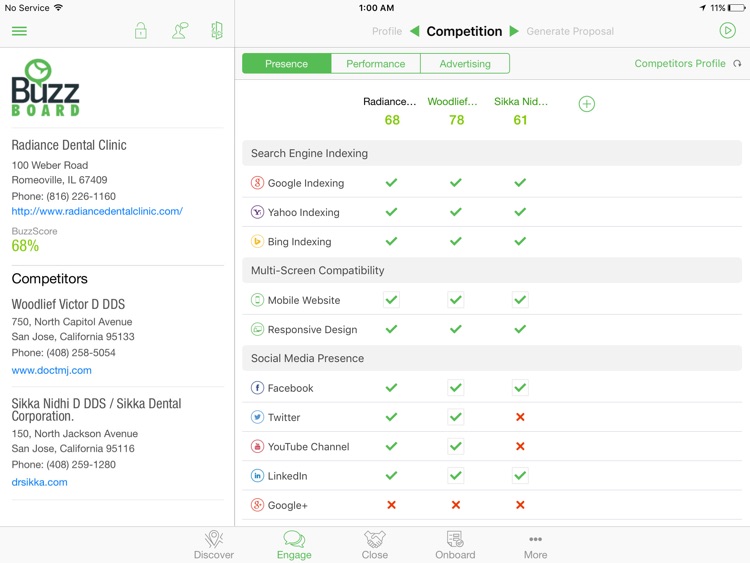This screenshot has height=563, width=750.
Task: Toggle Woodlief YouTube Channel checkbox
Action: pyautogui.click(x=456, y=446)
